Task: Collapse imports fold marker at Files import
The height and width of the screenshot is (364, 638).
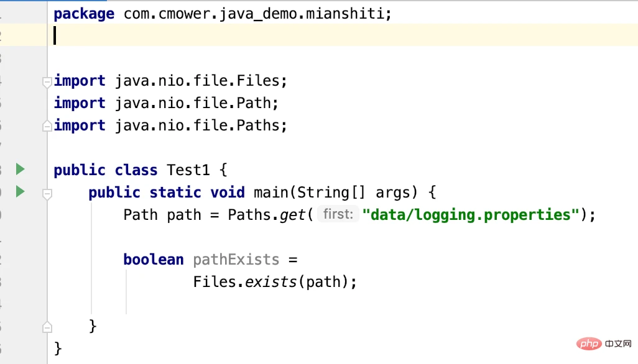Action: pyautogui.click(x=47, y=83)
